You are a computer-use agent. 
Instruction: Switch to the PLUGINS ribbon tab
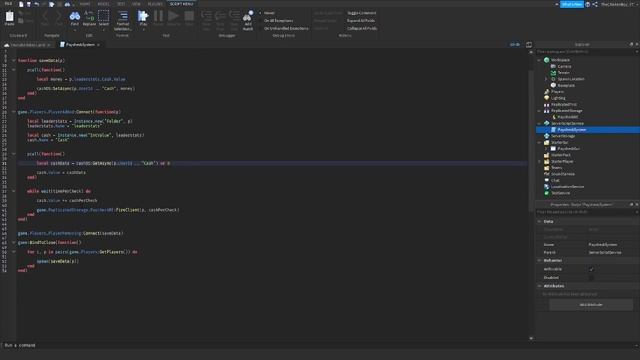[155, 4]
